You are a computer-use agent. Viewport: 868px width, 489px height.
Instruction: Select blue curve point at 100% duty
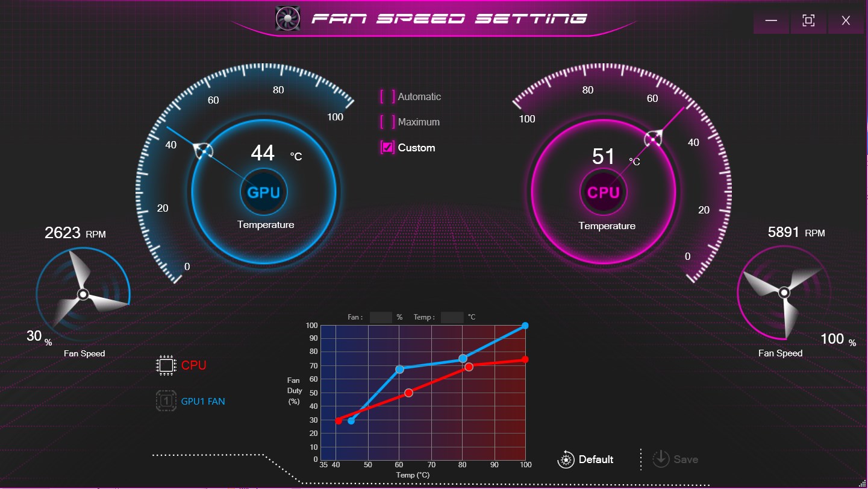(525, 326)
